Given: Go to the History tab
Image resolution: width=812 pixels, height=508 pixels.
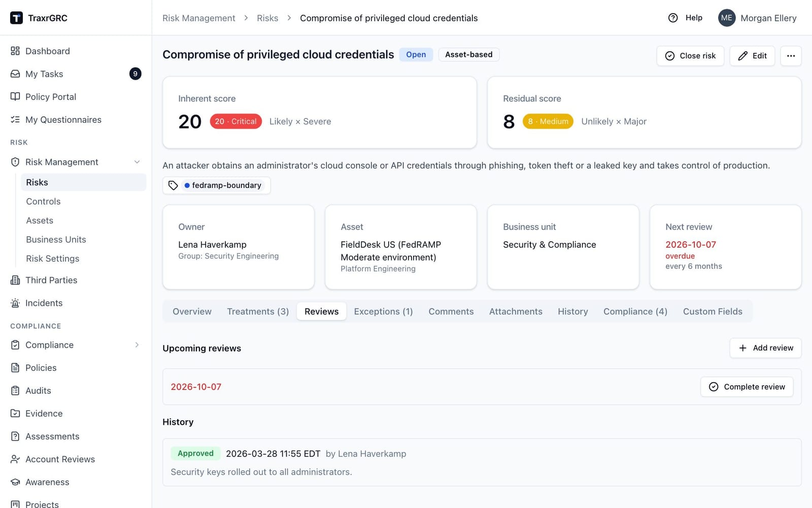Looking at the screenshot, I should tap(573, 311).
